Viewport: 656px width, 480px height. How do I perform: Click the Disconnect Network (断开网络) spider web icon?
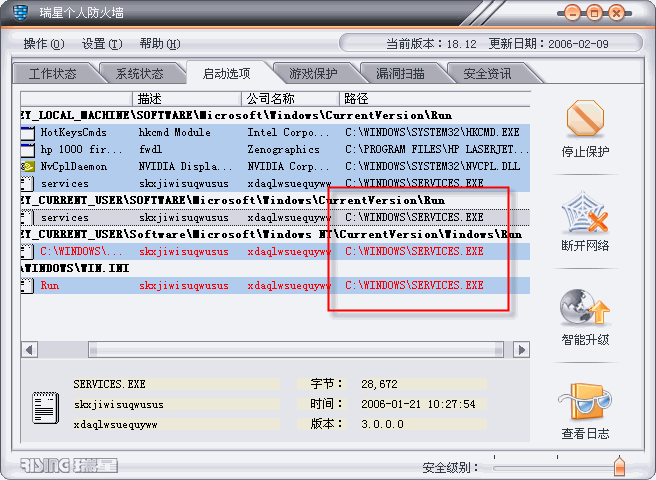coord(585,212)
